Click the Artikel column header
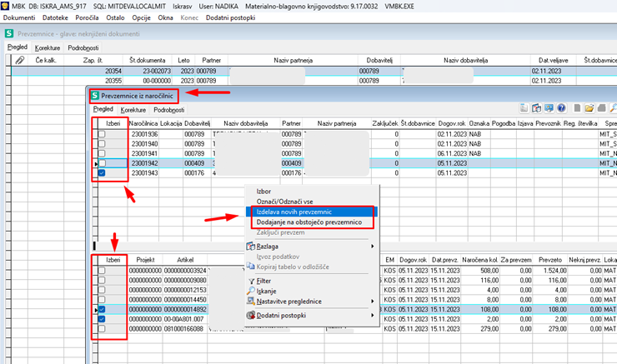Viewport: 617px width, 364px height. pos(185,260)
